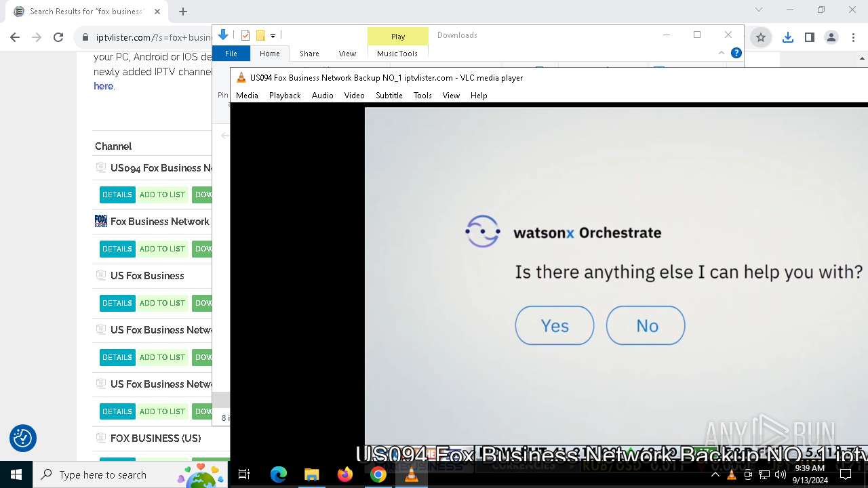Open volume control in system tray
This screenshot has width=868, height=488.
(x=780, y=474)
